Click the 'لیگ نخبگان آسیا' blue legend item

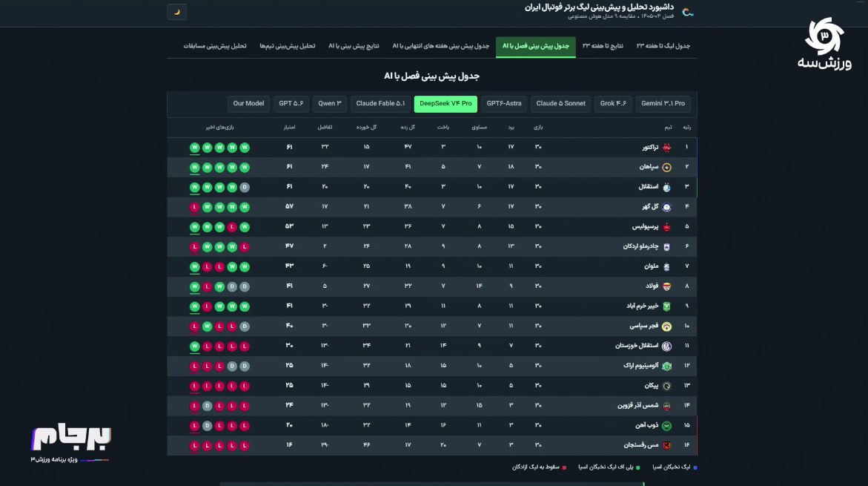click(x=675, y=467)
